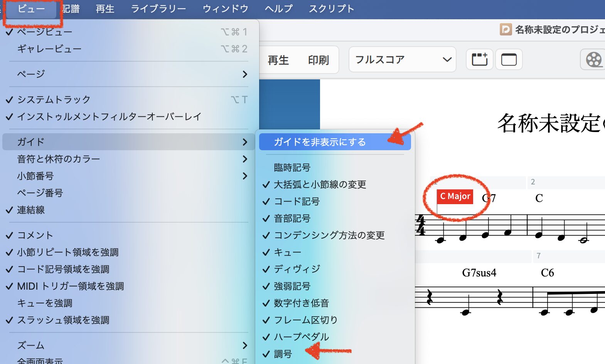
Task: Expand the 音符と休符のカラー submenu
Action: (x=127, y=159)
